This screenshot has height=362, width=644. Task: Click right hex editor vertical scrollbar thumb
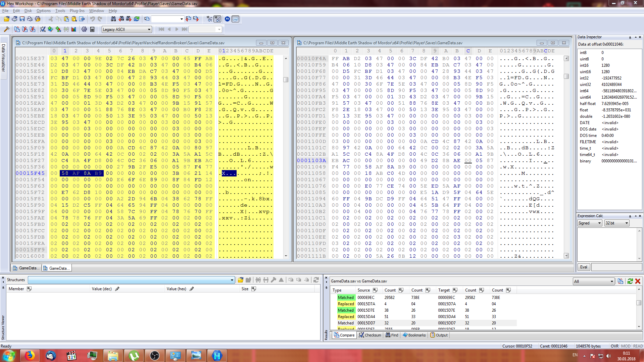tap(566, 76)
